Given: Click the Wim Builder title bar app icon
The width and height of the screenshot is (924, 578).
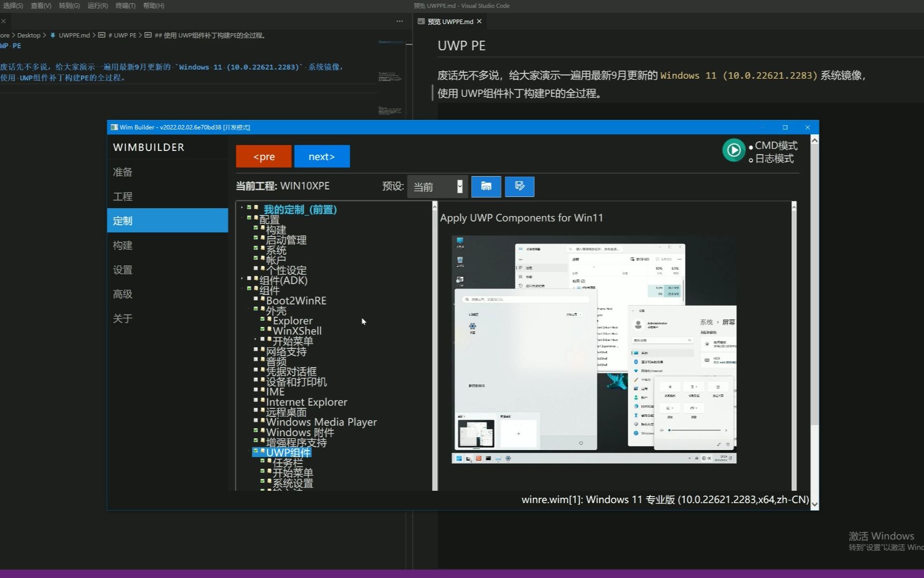Looking at the screenshot, I should pyautogui.click(x=114, y=127).
